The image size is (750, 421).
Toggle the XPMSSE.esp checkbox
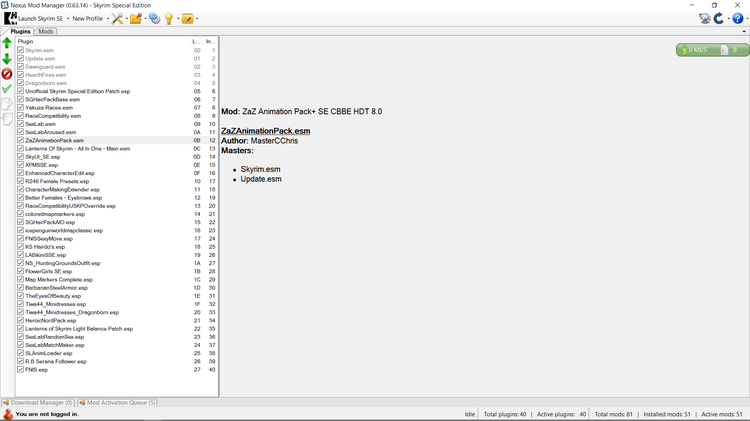21,165
